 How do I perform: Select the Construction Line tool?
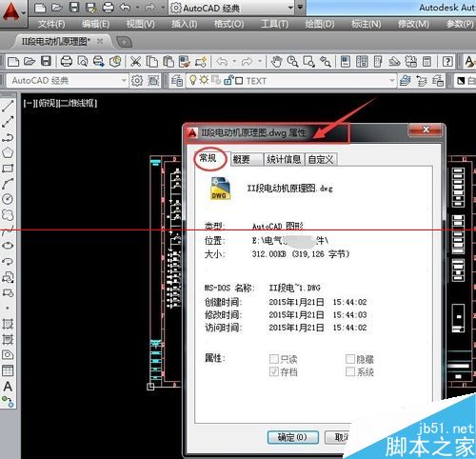coord(8,122)
